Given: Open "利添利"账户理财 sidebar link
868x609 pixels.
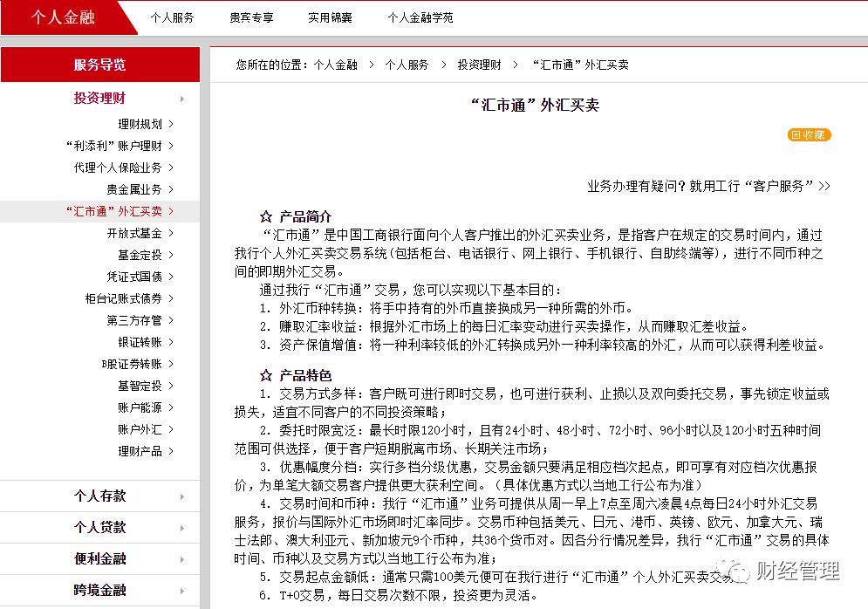Looking at the screenshot, I should 114,146.
